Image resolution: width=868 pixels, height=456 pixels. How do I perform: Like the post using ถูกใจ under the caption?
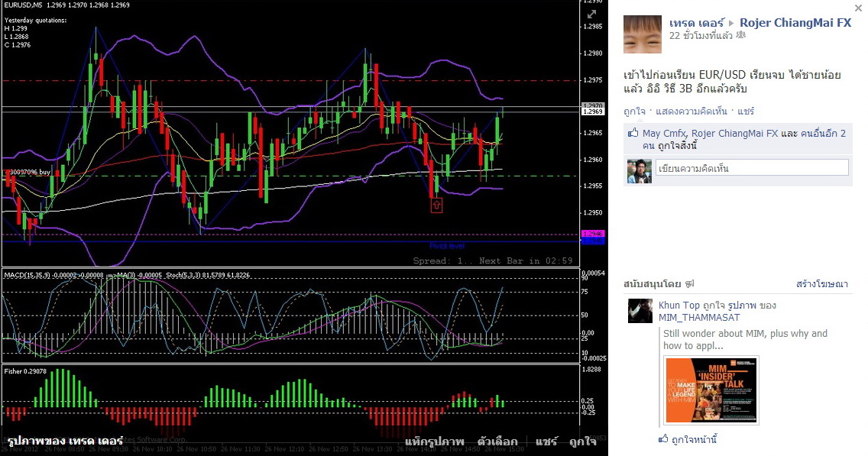(634, 112)
